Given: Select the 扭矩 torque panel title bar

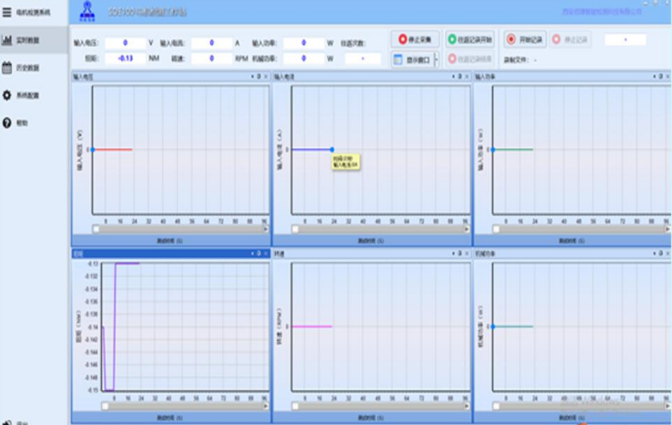Looking at the screenshot, I should (x=171, y=254).
